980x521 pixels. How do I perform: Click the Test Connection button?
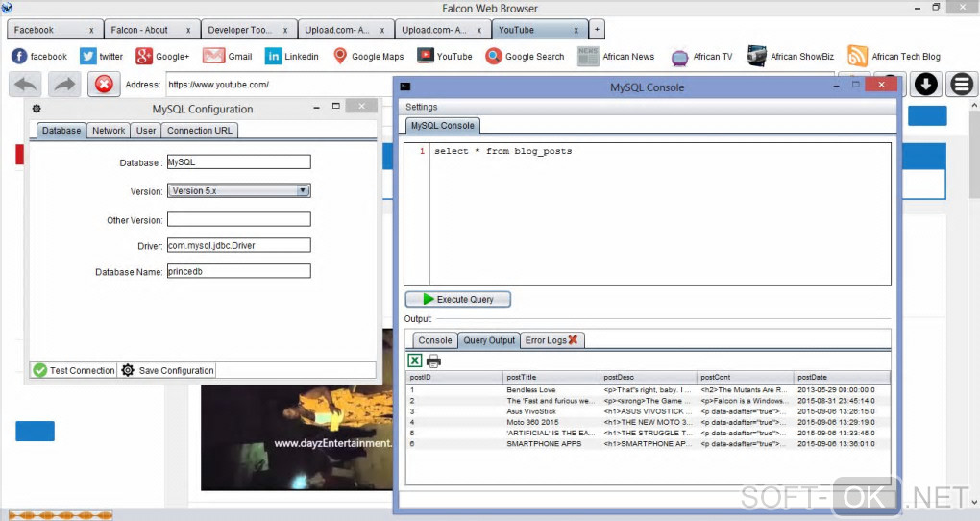(74, 370)
